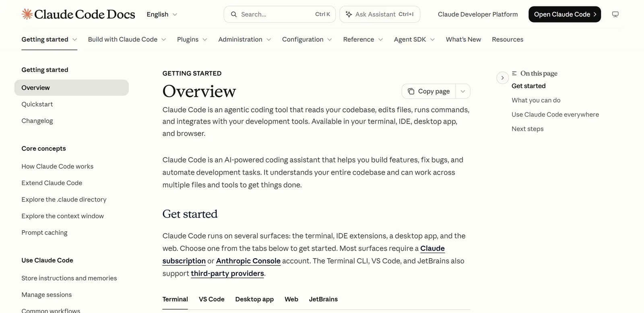
Task: Collapse the On this page sidebar arrow
Action: click(502, 78)
